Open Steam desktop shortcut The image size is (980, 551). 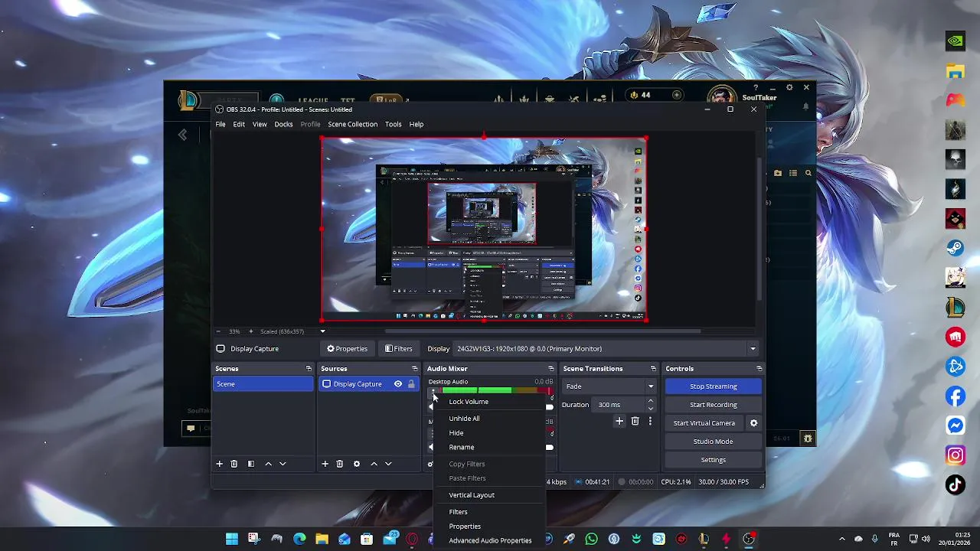(x=955, y=248)
